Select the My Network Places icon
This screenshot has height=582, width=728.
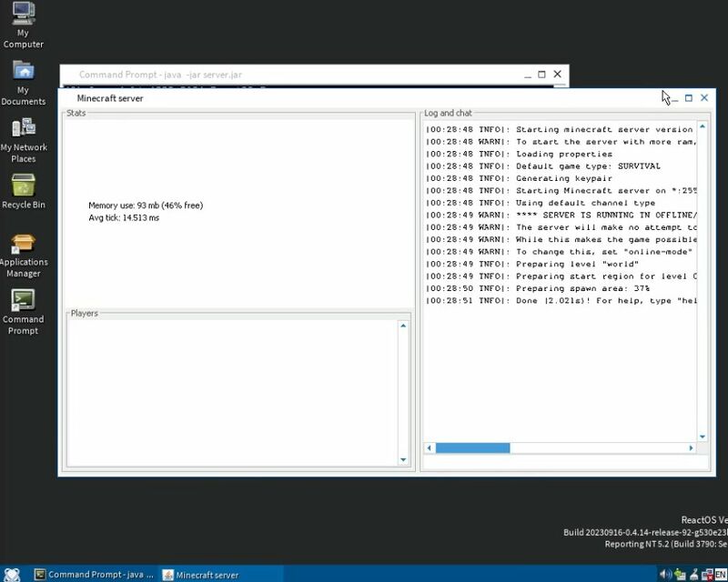click(x=24, y=141)
